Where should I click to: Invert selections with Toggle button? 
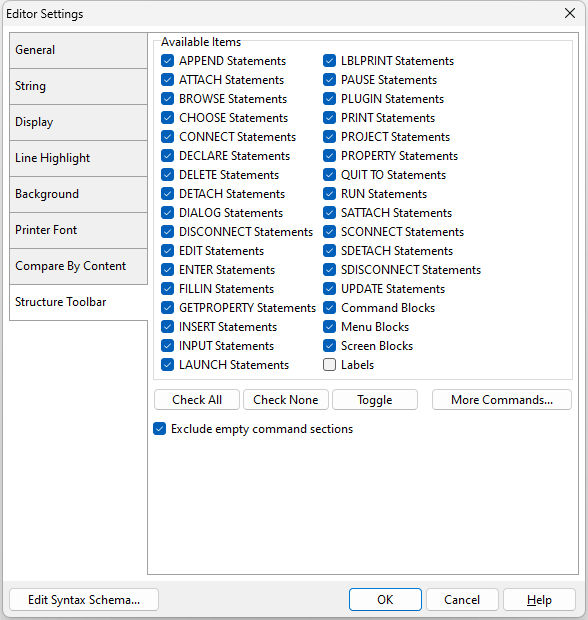375,400
